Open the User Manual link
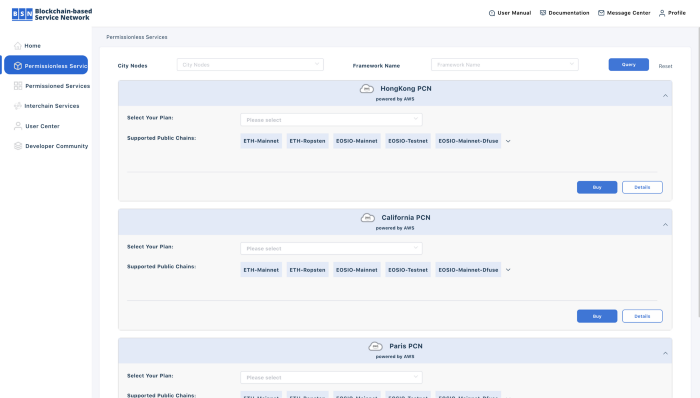This screenshot has width=700, height=398. [510, 13]
